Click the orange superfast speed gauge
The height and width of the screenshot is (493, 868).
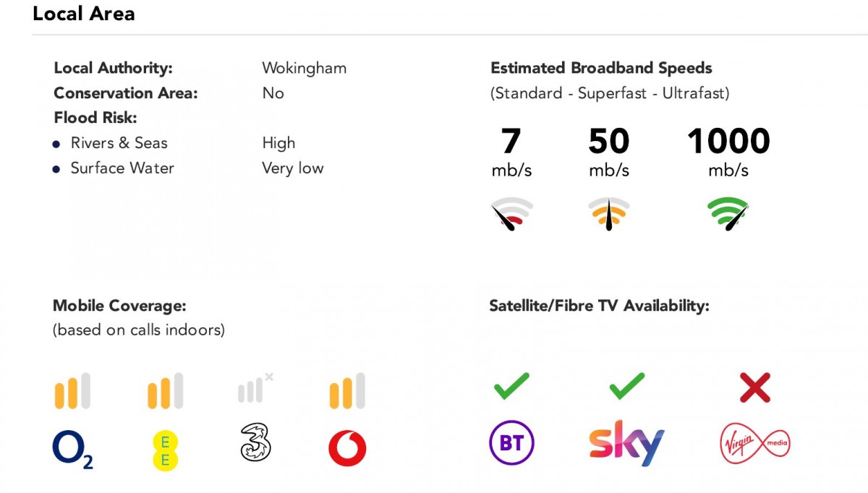tap(608, 214)
